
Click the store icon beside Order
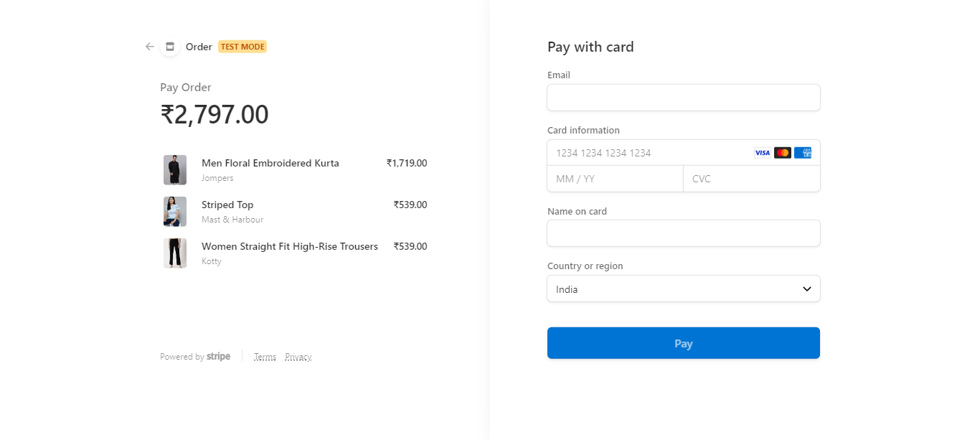click(170, 47)
